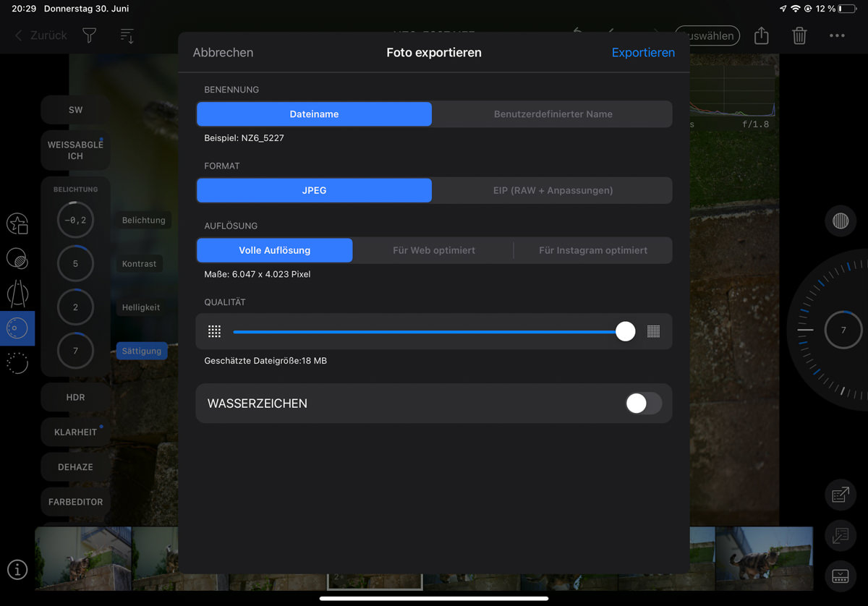This screenshot has width=868, height=606.
Task: Select Für Instagram optimiert resolution tab
Action: 592,250
